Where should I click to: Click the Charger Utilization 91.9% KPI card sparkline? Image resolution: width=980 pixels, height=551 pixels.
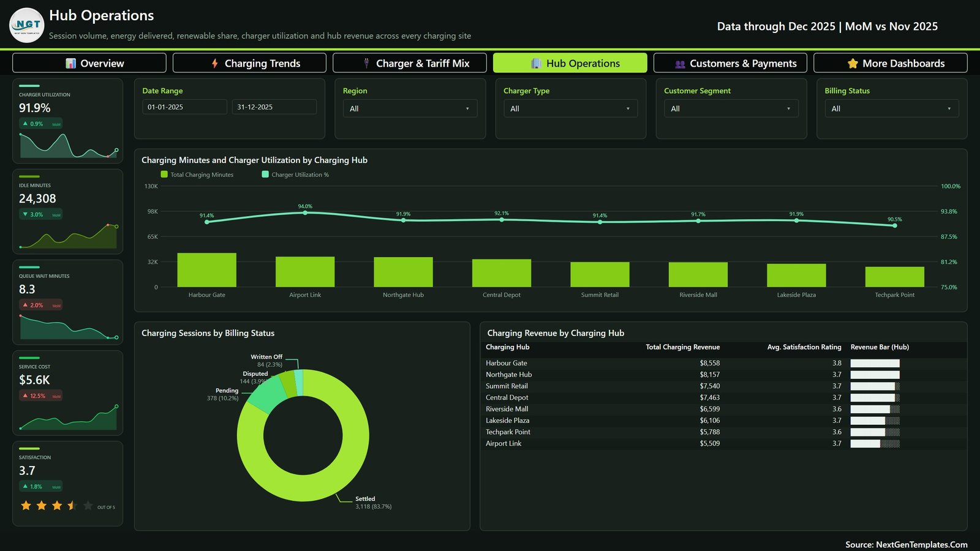68,146
